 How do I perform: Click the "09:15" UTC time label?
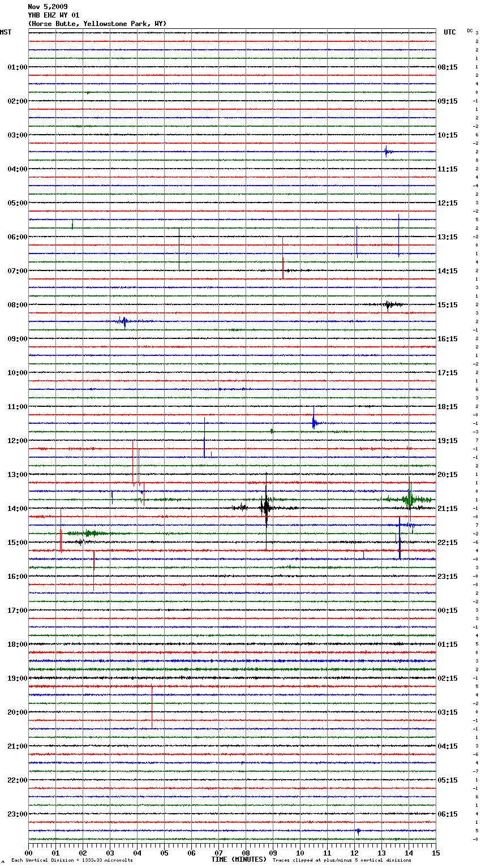[448, 101]
